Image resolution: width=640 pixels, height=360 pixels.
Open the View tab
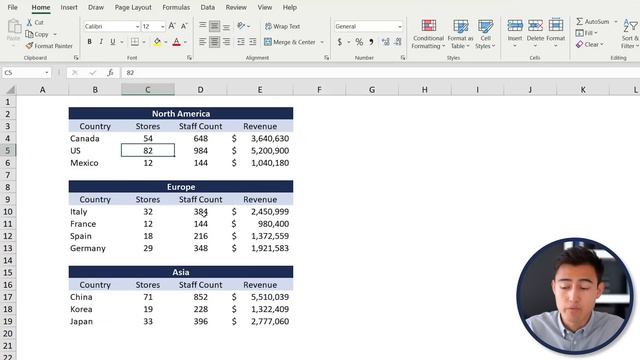(264, 7)
